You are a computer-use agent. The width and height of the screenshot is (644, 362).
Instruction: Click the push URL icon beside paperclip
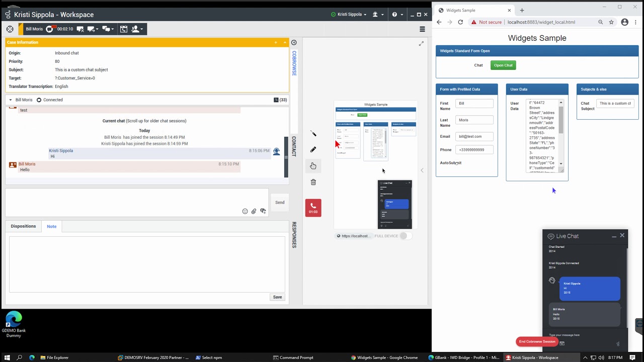(263, 211)
